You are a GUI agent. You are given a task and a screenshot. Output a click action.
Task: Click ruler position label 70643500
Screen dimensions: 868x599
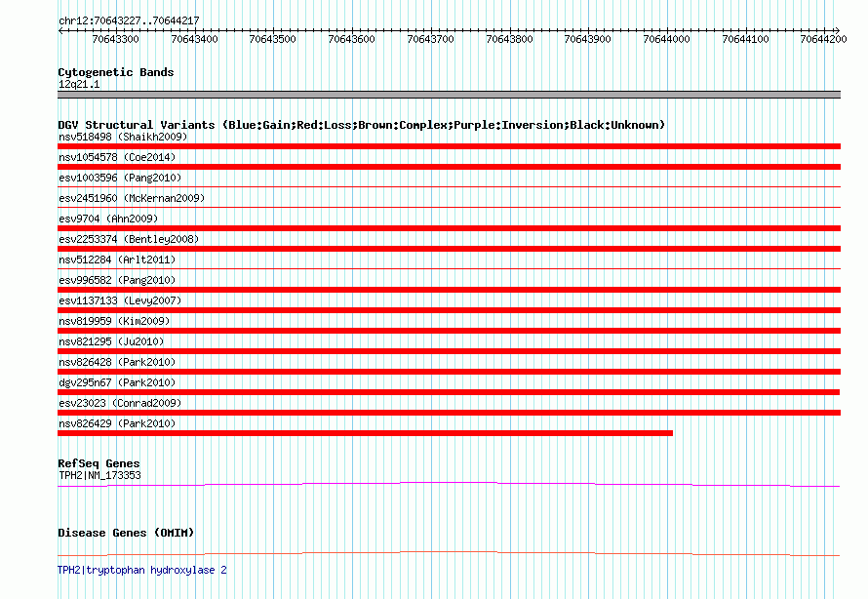pos(272,39)
